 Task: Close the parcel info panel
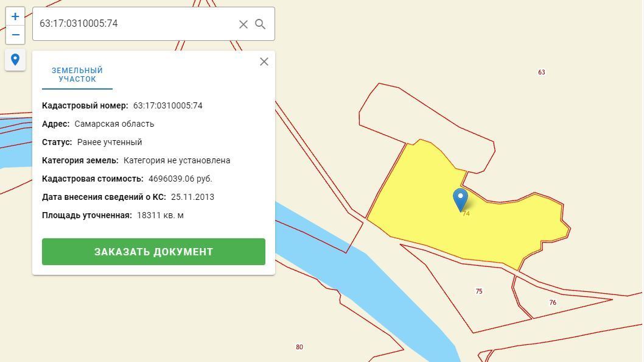click(x=264, y=62)
